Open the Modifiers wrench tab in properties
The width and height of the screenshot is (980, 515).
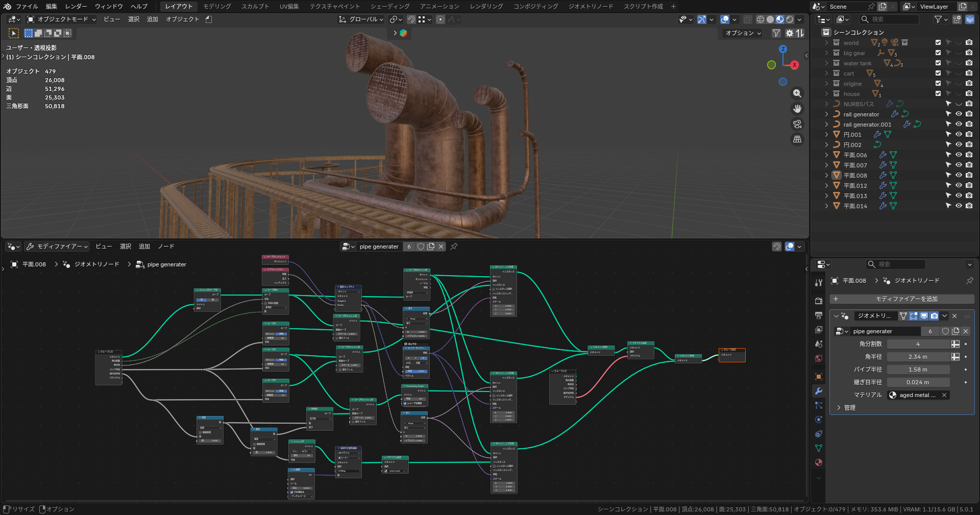pos(819,391)
